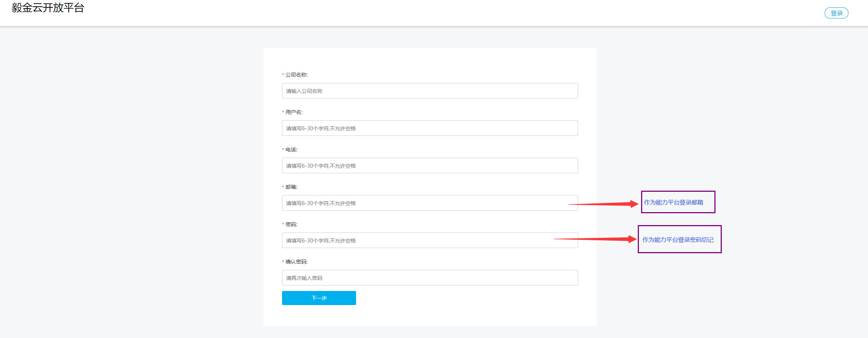868x338 pixels.
Task: Click the 登录 button in header
Action: tap(836, 13)
